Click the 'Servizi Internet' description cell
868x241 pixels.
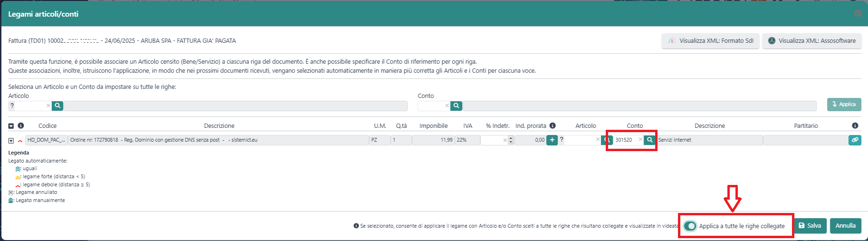710,140
